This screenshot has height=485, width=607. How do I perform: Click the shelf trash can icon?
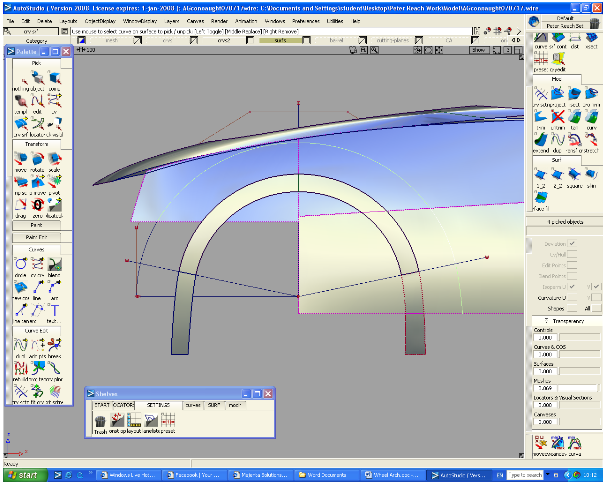595,23
